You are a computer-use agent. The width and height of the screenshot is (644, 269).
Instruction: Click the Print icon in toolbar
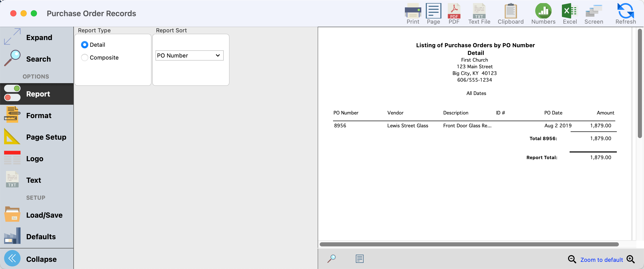pyautogui.click(x=413, y=14)
